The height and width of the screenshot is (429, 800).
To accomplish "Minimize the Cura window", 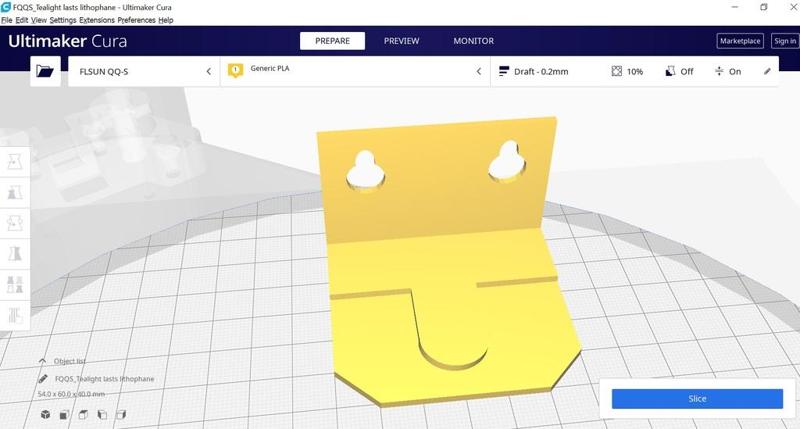I will pyautogui.click(x=735, y=7).
